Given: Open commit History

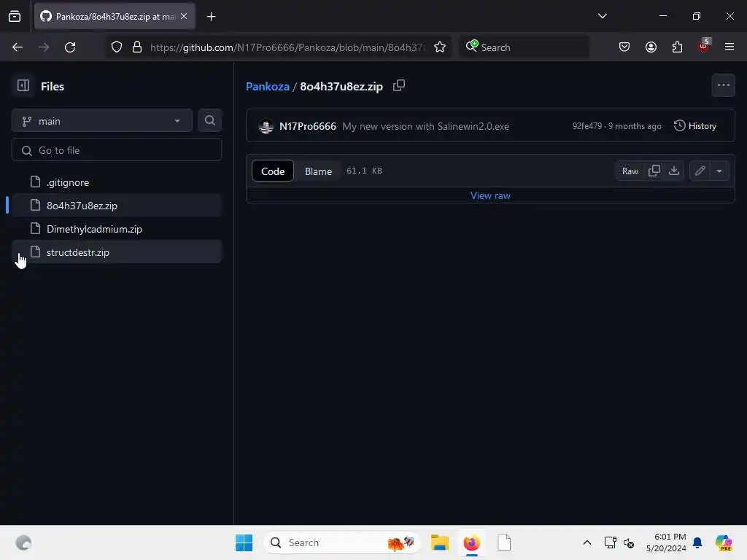Looking at the screenshot, I should point(695,125).
